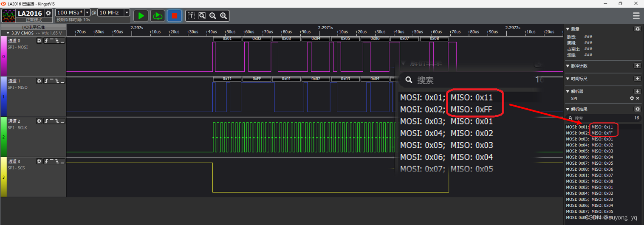Open the 3.3V CMOS voltage threshold dropdown
Image resolution: width=644 pixels, height=225 pixels.
tap(34, 33)
